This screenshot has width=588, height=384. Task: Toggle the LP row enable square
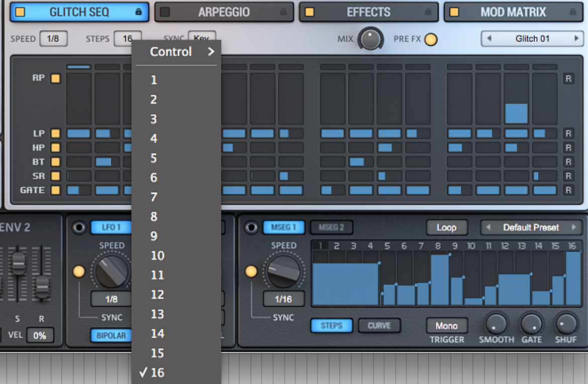pos(55,134)
